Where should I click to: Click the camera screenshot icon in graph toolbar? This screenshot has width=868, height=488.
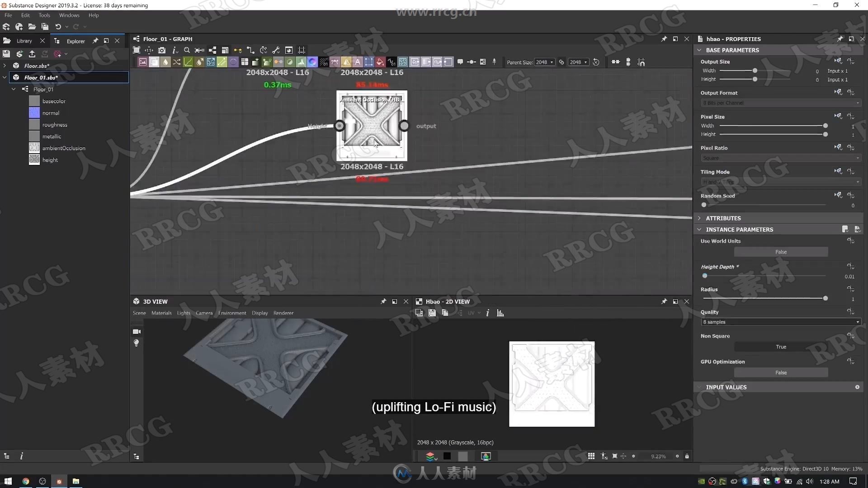coord(162,50)
